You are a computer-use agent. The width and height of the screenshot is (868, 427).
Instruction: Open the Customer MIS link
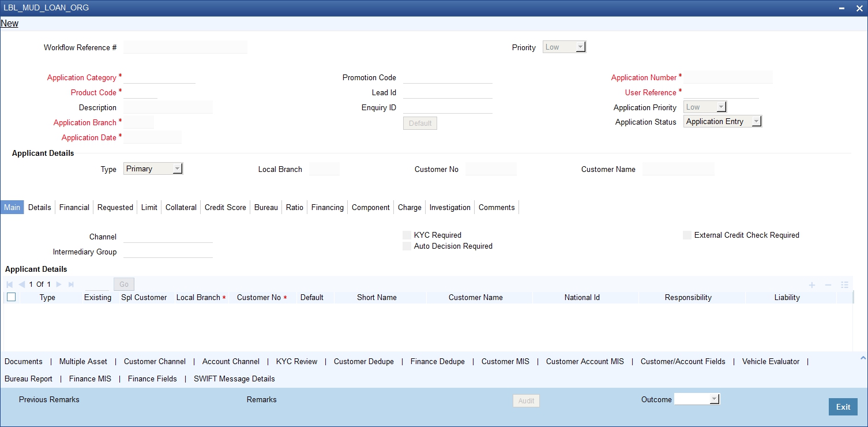[505, 361]
